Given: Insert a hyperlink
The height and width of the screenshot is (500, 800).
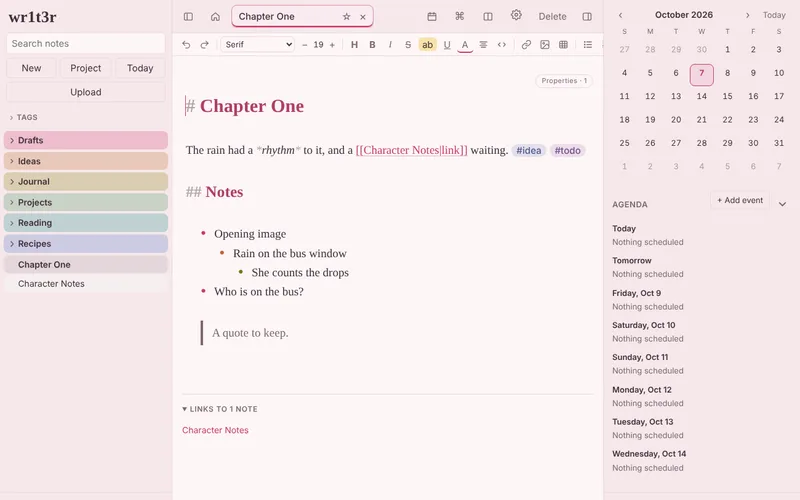Looking at the screenshot, I should tap(526, 44).
